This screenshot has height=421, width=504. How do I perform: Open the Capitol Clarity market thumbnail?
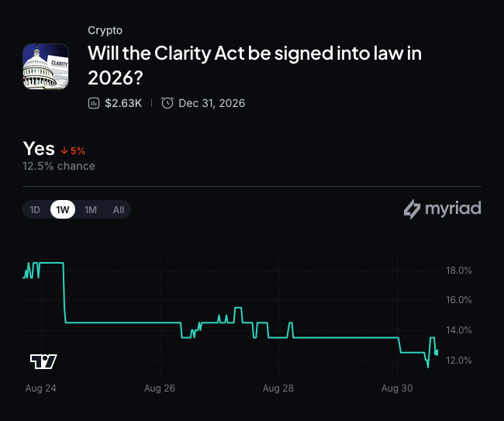46,67
